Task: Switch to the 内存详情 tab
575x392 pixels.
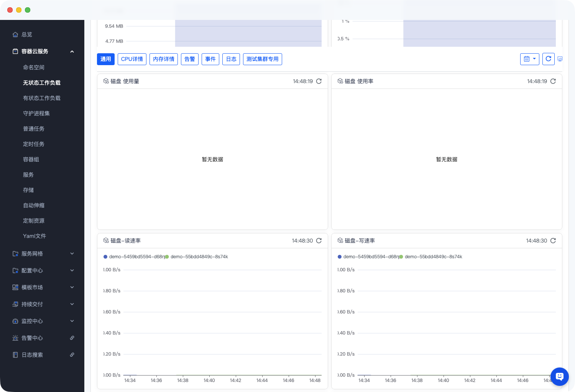Action: [x=163, y=59]
